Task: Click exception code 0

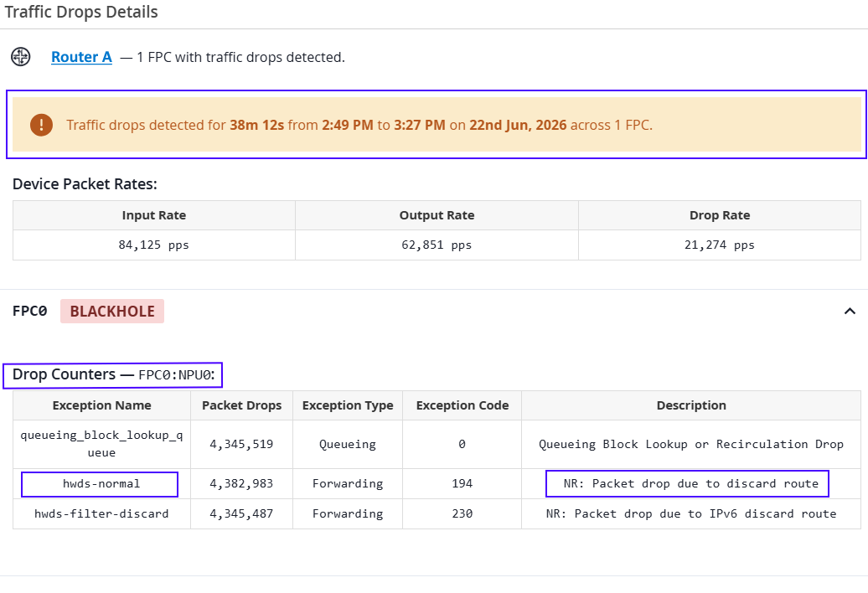Action: [x=462, y=444]
